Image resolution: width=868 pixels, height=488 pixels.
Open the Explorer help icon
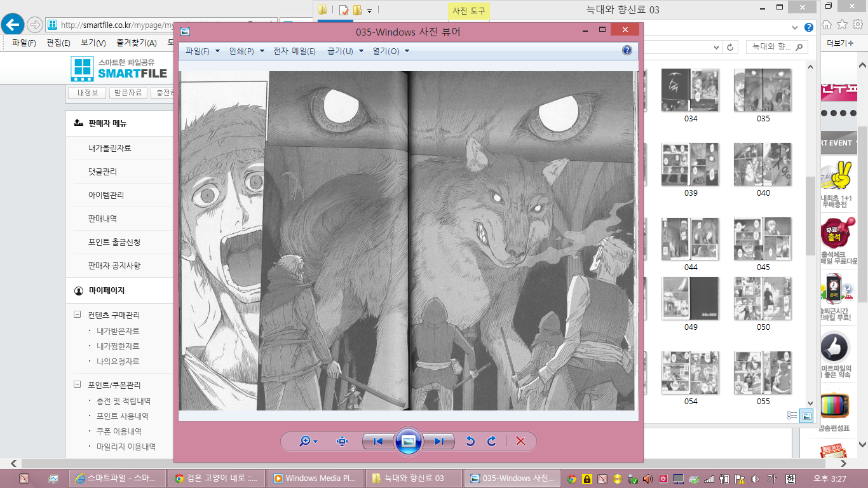pos(809,27)
